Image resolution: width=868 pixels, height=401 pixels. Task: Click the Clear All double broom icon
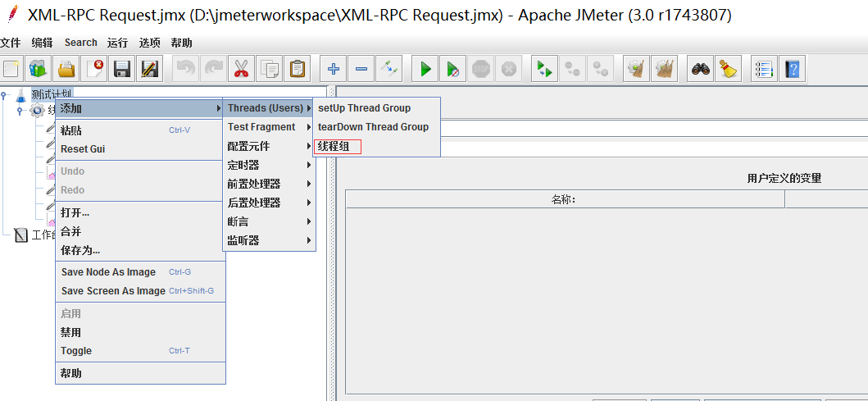tap(664, 69)
